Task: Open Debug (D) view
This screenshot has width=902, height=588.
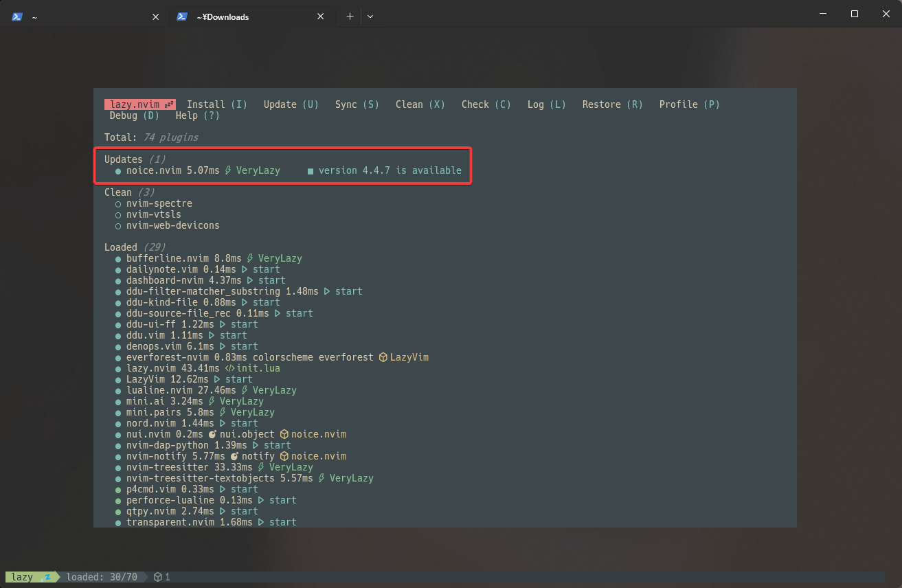Action: 135,115
